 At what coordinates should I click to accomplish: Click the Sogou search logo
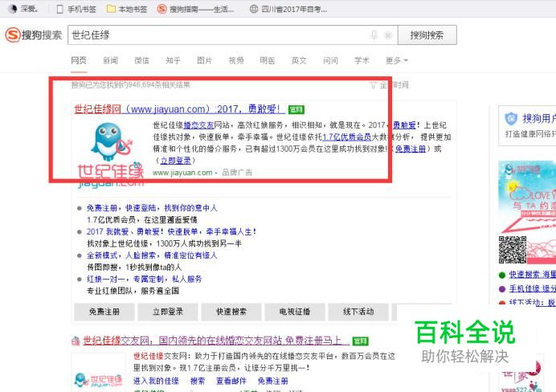pos(33,35)
